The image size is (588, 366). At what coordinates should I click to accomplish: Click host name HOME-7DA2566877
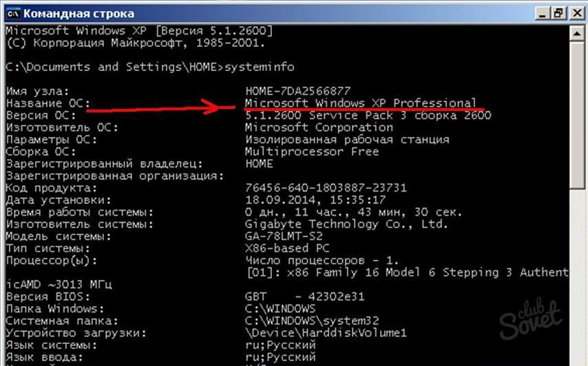[x=297, y=91]
